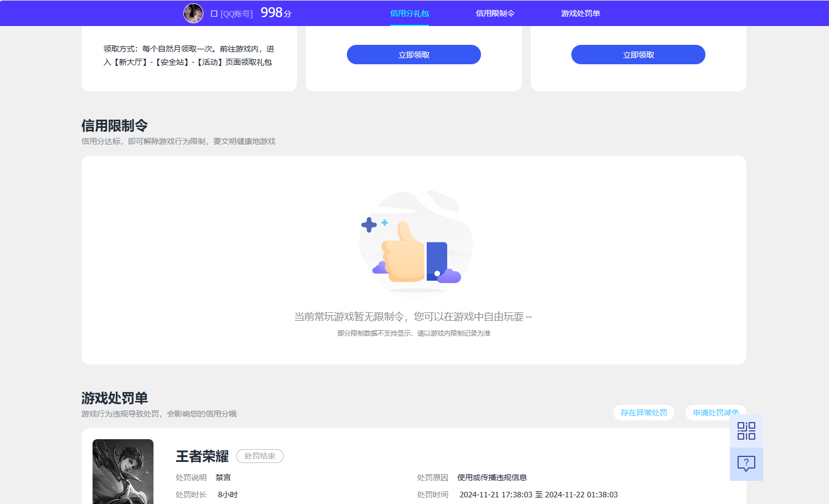Click the 处罚结束 status badge
829x504 pixels.
(x=260, y=456)
